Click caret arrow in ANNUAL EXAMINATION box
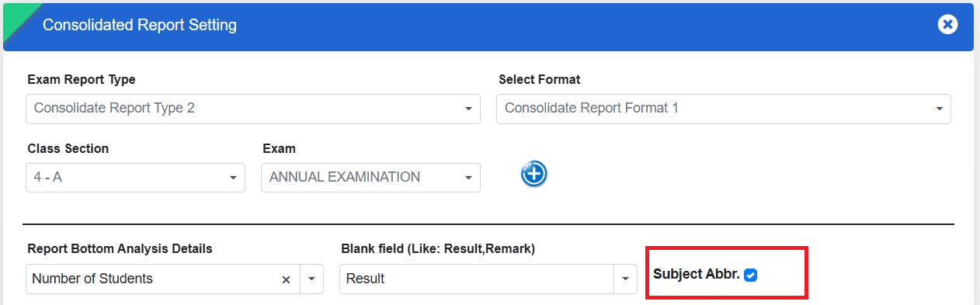 click(468, 178)
